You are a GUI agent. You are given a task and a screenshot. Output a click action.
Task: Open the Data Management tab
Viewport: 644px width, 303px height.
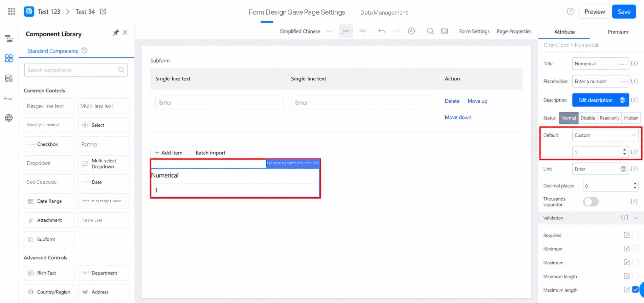click(x=384, y=13)
